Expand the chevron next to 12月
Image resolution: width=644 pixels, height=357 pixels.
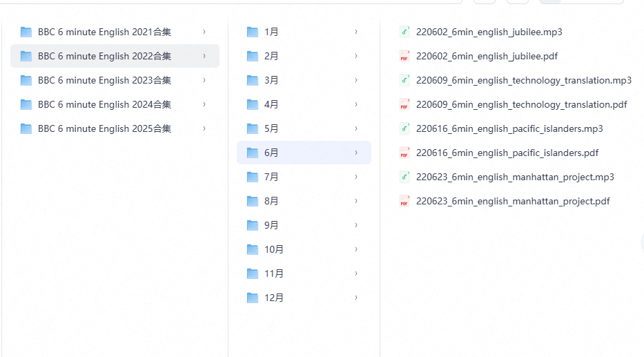click(356, 298)
